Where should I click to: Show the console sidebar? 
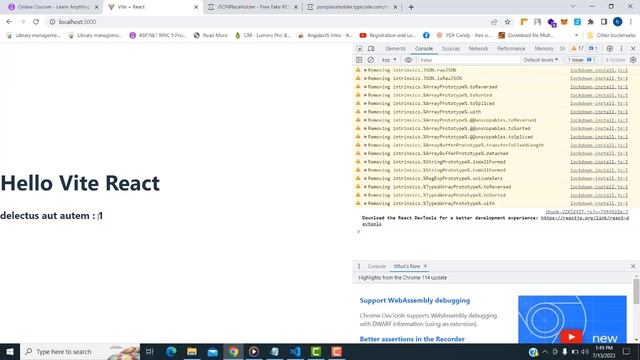coord(359,60)
